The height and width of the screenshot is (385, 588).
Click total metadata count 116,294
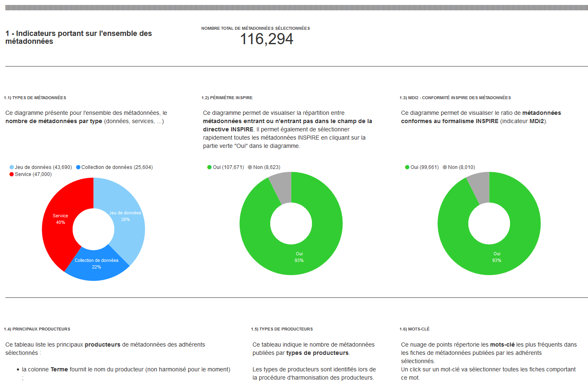267,39
